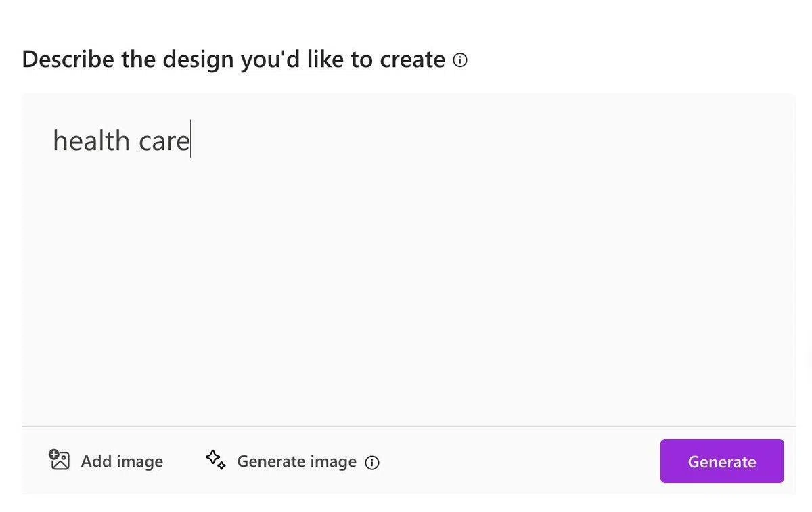Open the info tooltip next to Generate image

(372, 463)
